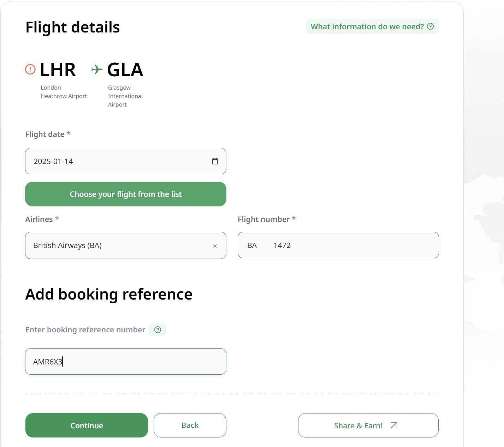
Task: Open 'What information do we need?' help
Action: (367, 26)
